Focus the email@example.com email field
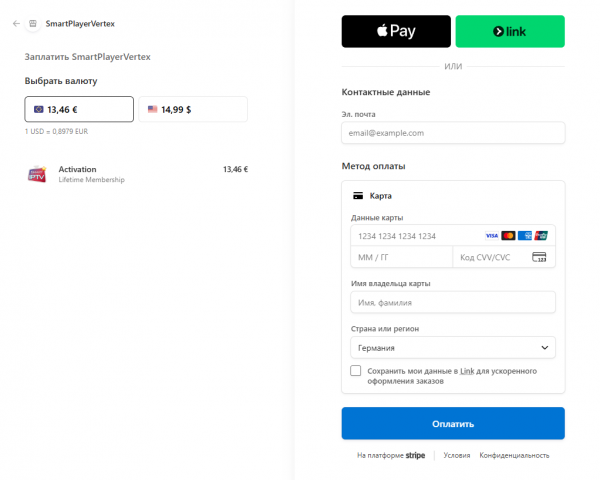The image size is (600, 480). click(453, 133)
